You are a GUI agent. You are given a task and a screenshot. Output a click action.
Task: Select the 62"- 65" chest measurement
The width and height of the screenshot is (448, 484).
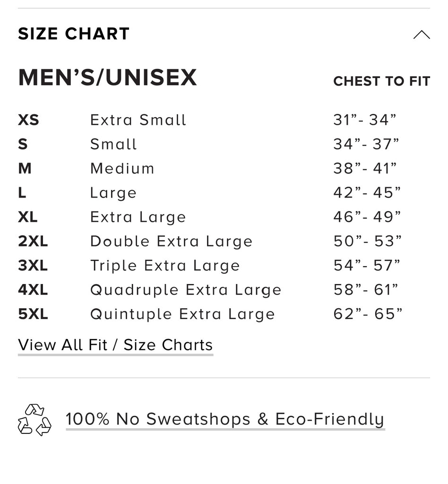[x=368, y=314]
